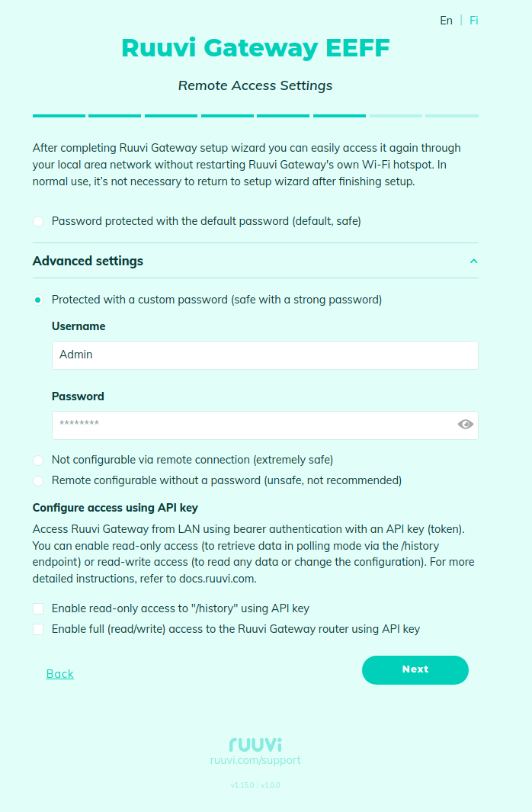This screenshot has height=812, width=532.
Task: Select remote configurable without a password
Action: click(38, 480)
